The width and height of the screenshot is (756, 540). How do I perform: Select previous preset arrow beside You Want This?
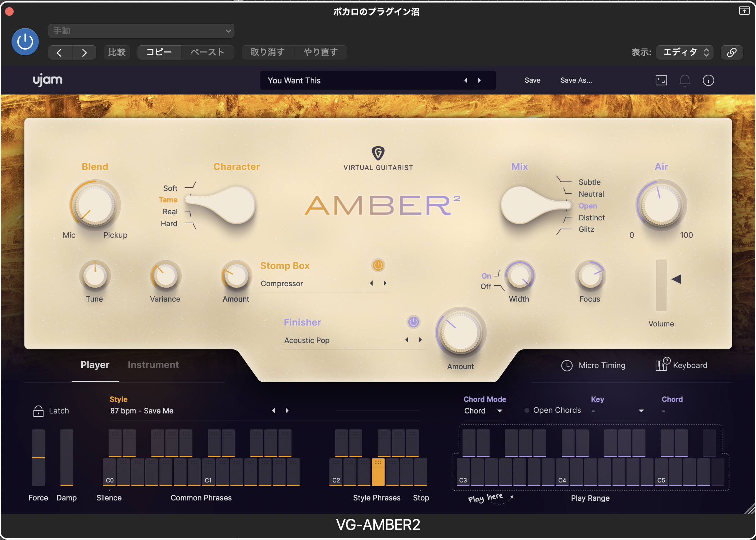(466, 81)
